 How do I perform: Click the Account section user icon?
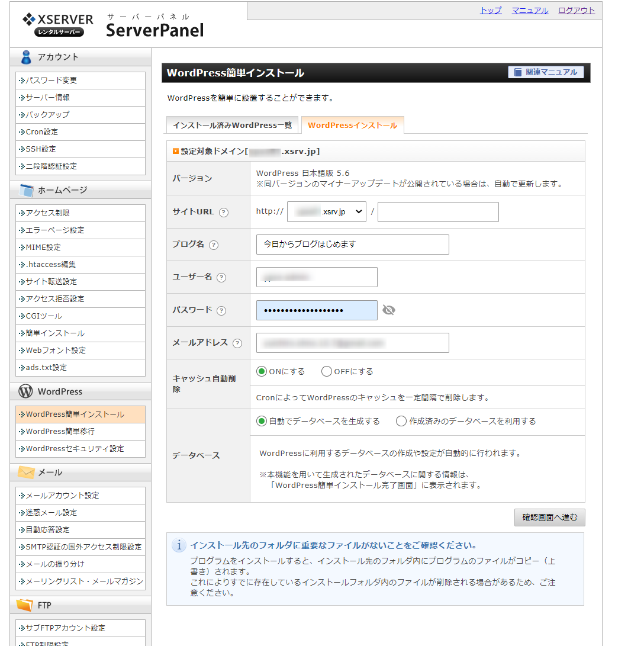(x=26, y=57)
